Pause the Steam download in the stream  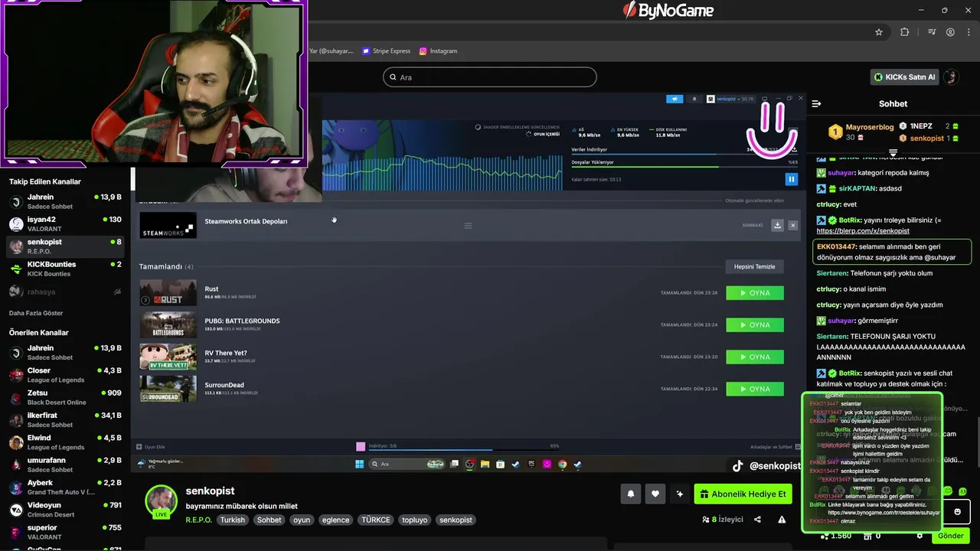[791, 179]
